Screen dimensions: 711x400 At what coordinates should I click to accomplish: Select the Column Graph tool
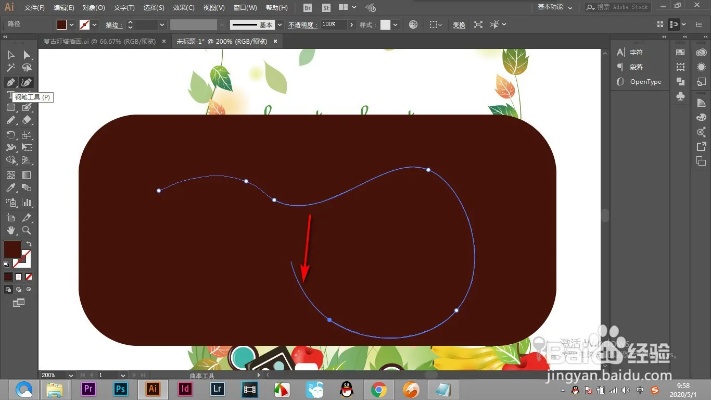click(x=27, y=203)
